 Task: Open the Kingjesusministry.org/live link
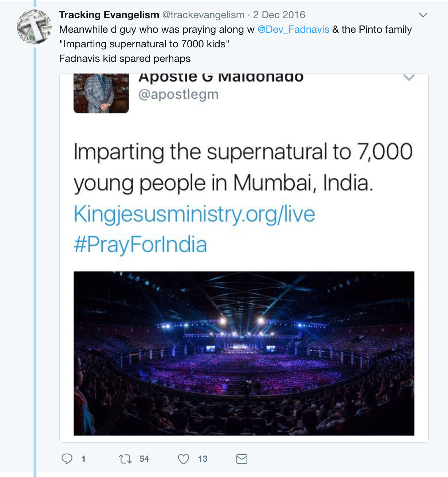coord(194,214)
